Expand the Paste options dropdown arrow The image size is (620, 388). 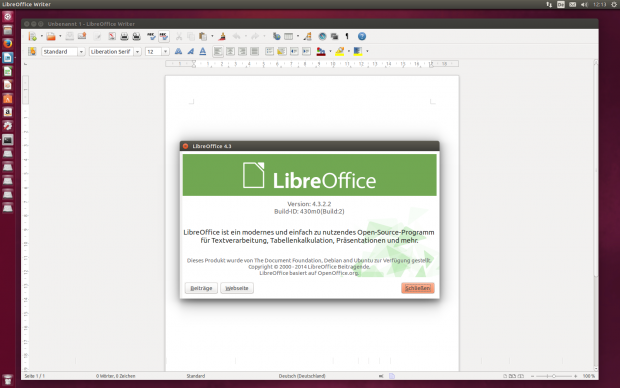tap(212, 36)
